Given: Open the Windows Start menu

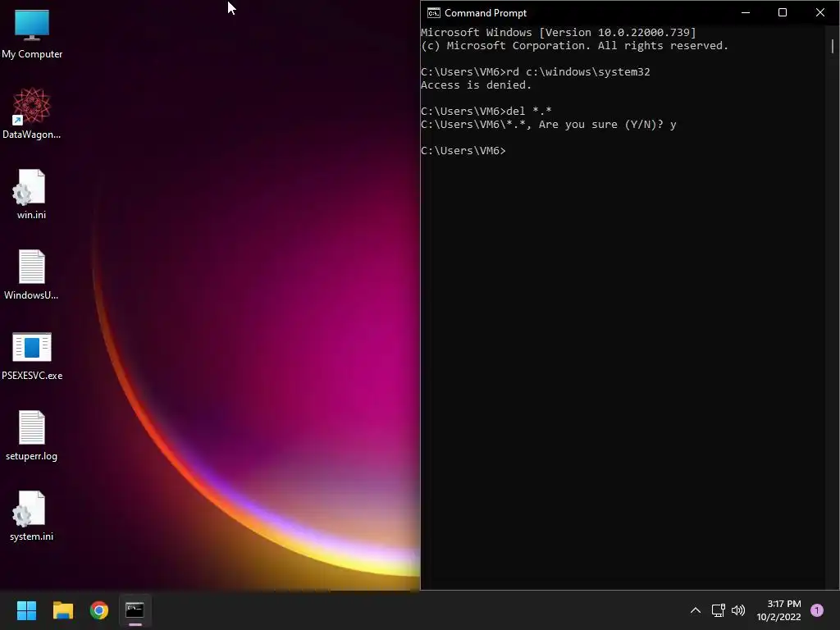Looking at the screenshot, I should click(x=26, y=610).
